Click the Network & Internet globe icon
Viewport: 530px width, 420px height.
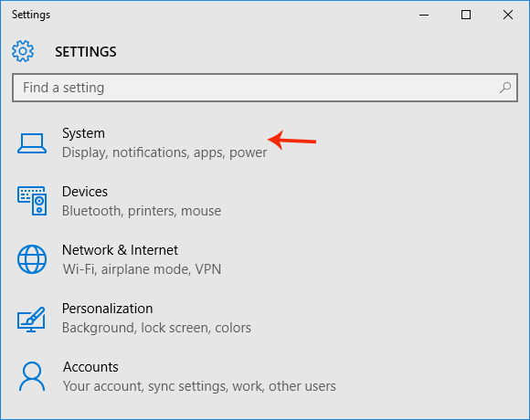click(32, 259)
